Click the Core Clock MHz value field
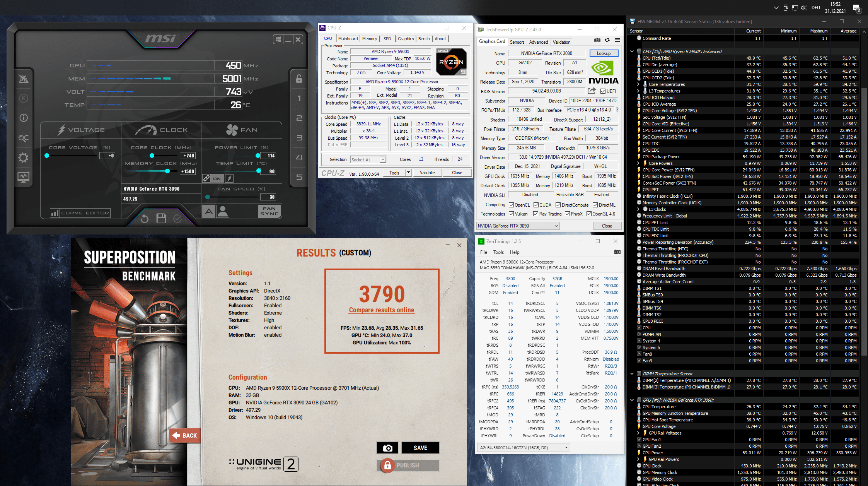Screen dimensions: 868x486 188,156
